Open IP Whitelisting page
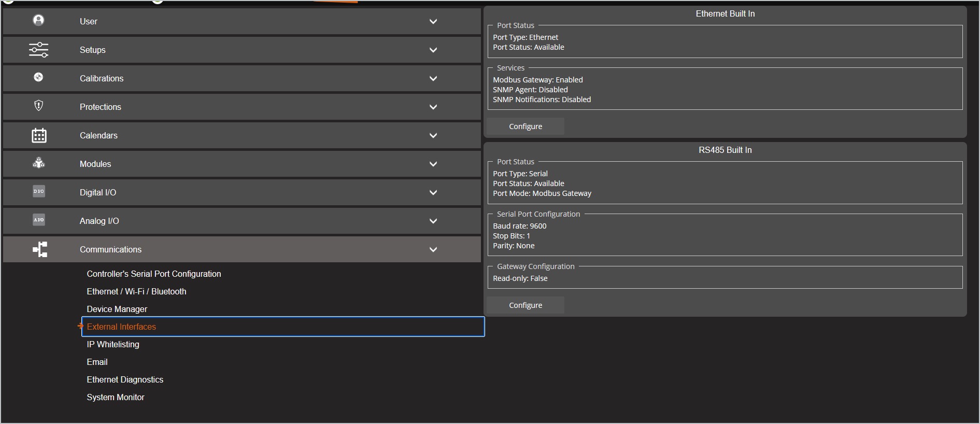Viewport: 980px width, 424px height. click(113, 344)
